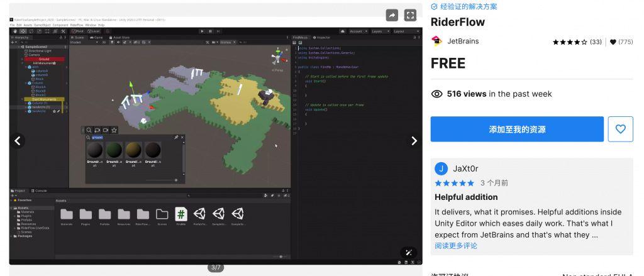The height and width of the screenshot is (276, 644).
Task: Click reviewer JaXt0r avatar
Action: click(441, 168)
